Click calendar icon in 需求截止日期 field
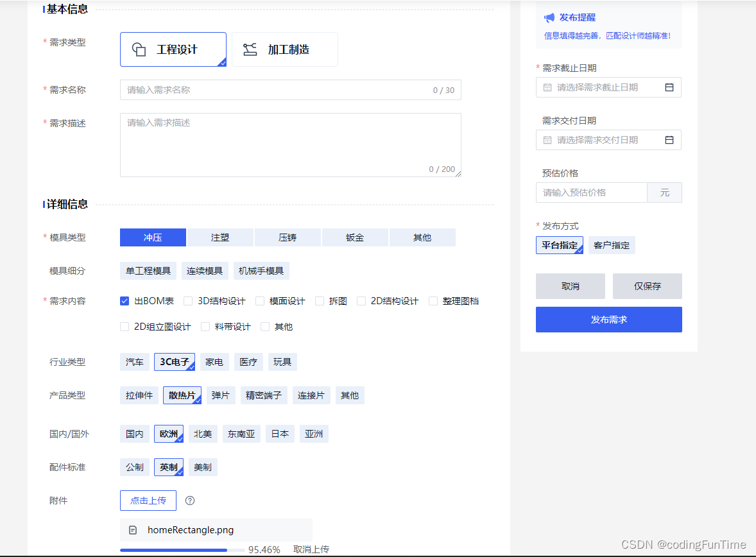This screenshot has height=557, width=756. [669, 87]
